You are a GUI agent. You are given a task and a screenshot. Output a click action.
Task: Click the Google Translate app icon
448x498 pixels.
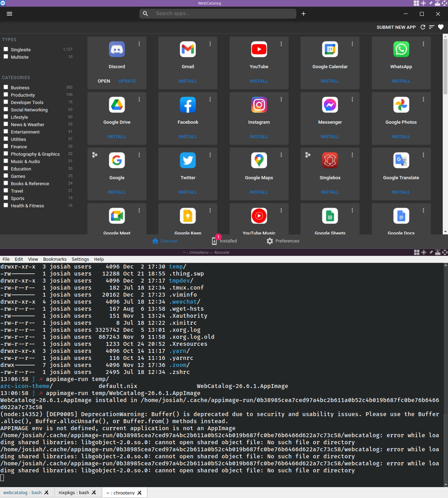coord(401,160)
